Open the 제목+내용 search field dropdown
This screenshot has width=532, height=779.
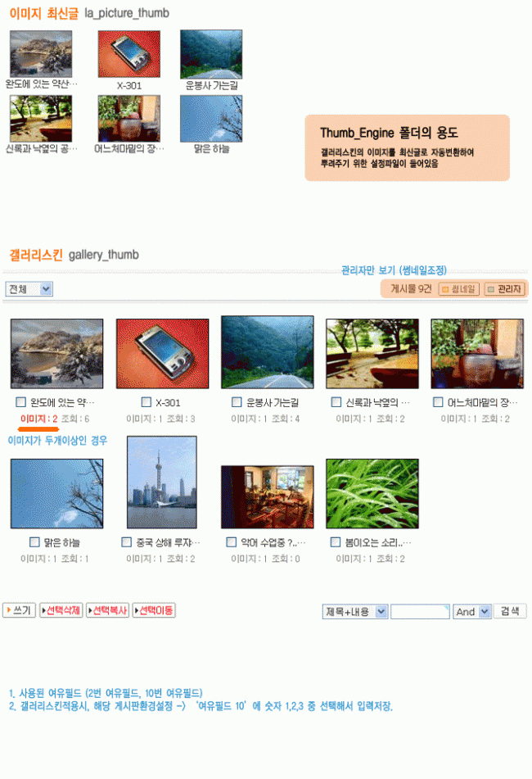pos(355,612)
